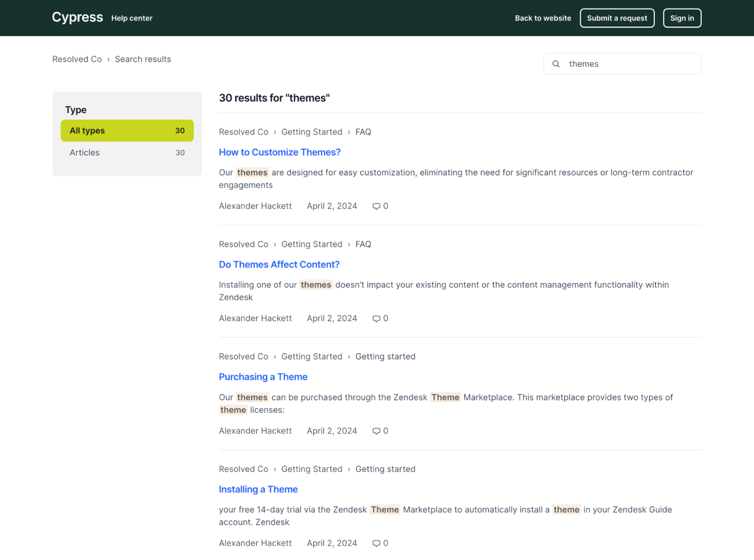Focus the search field containing themes
The height and width of the screenshot is (560, 754).
(630, 64)
